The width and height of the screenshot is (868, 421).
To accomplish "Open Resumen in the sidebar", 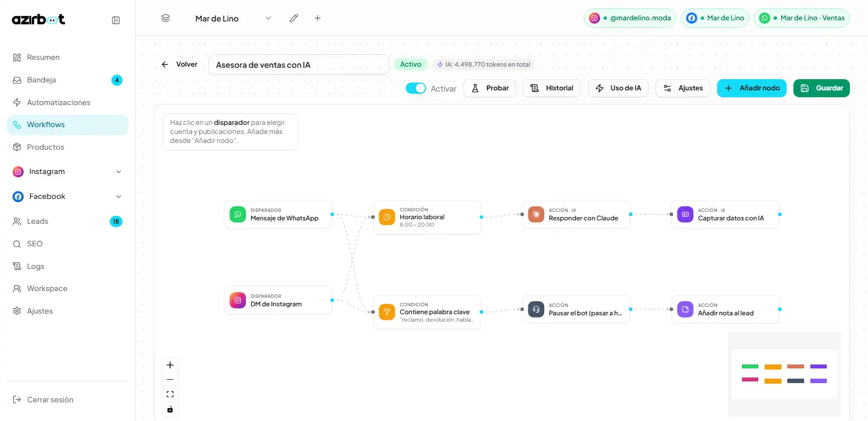I will point(68,57).
